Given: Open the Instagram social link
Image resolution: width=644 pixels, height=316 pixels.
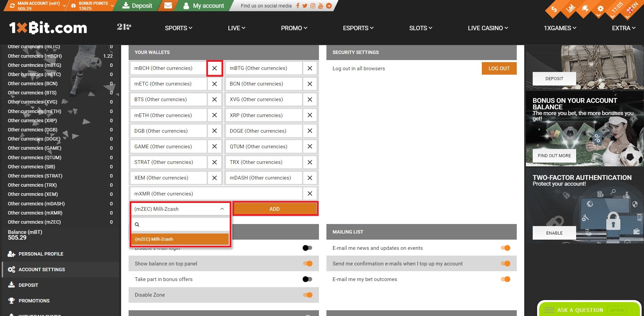Looking at the screenshot, I should click(312, 6).
